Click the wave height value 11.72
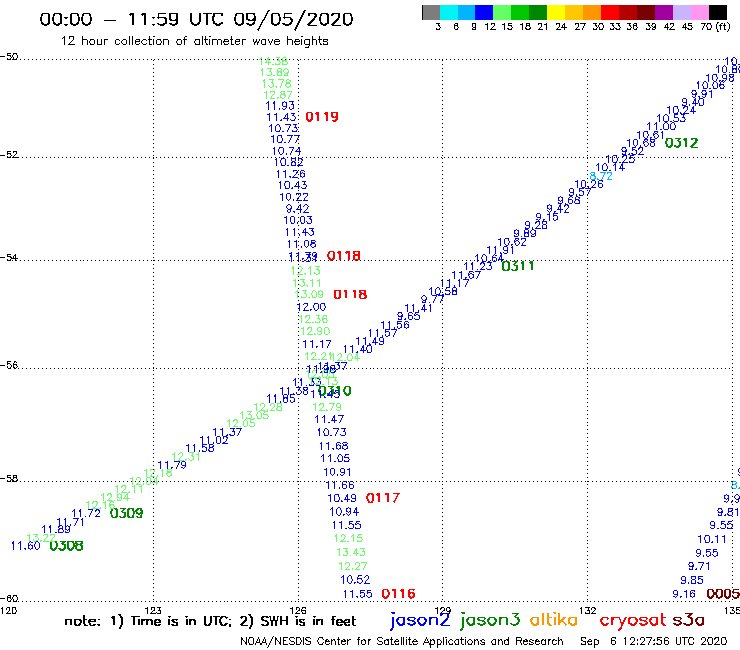 pos(86,513)
